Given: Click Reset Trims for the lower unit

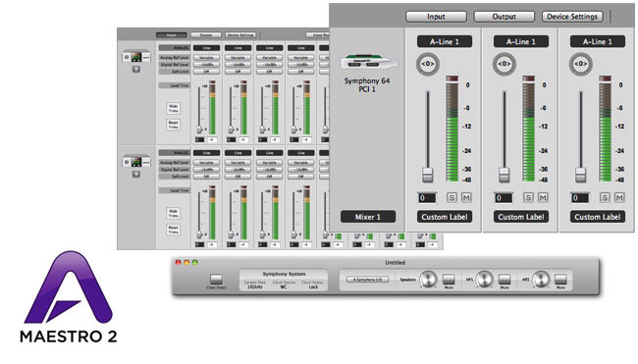Looking at the screenshot, I should (174, 230).
